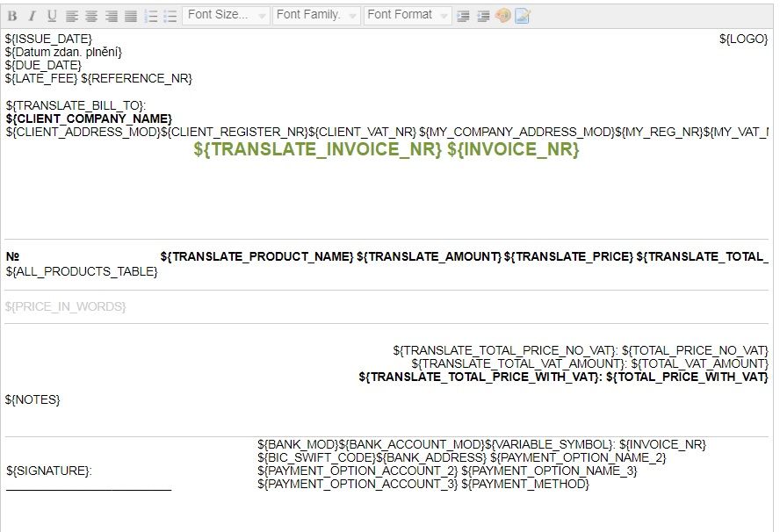
Task: Click the ${BANK_MOD} placeholder
Action: (x=298, y=444)
